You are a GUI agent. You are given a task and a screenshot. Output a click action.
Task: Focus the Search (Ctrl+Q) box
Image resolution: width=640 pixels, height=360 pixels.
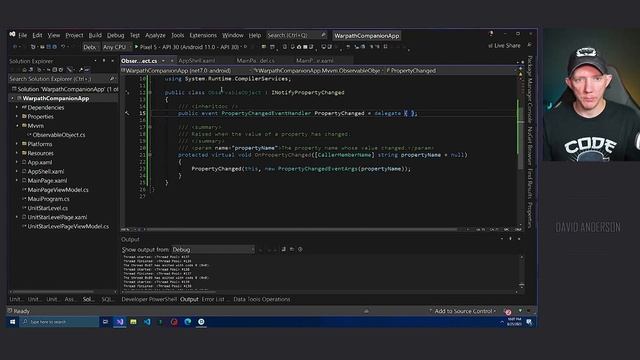click(297, 36)
